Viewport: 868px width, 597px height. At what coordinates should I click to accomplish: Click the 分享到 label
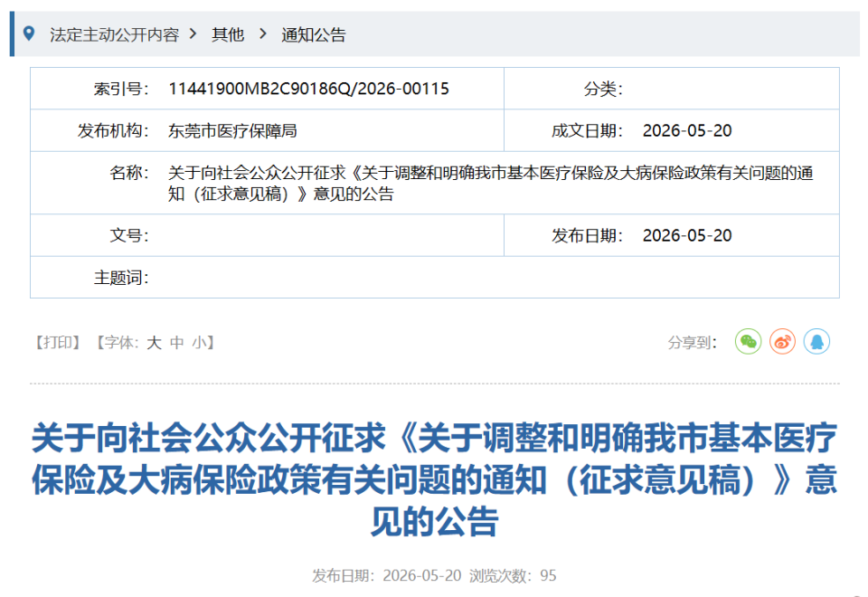coord(693,343)
